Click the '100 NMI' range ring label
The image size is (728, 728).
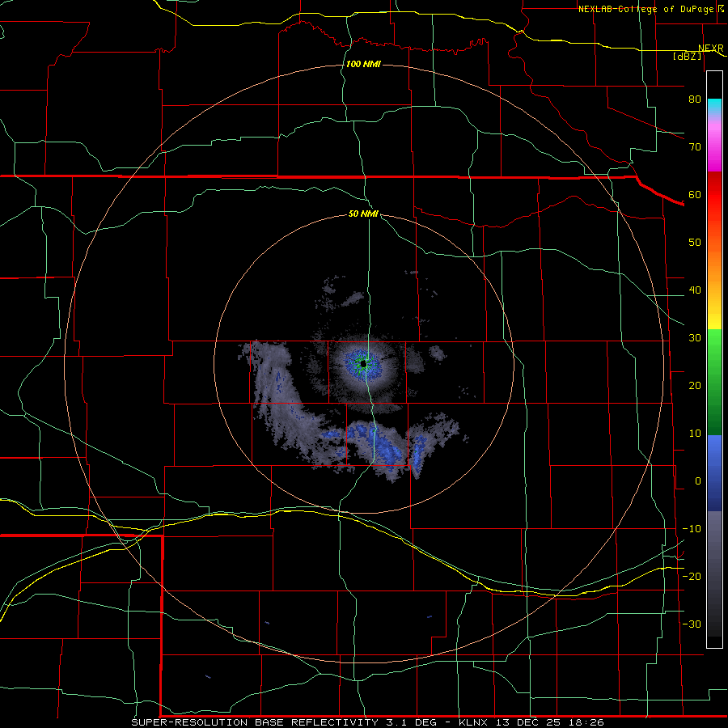click(363, 64)
